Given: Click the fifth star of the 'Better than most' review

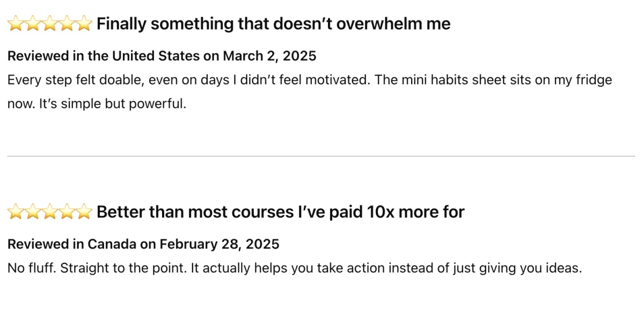Looking at the screenshot, I should click(84, 212).
